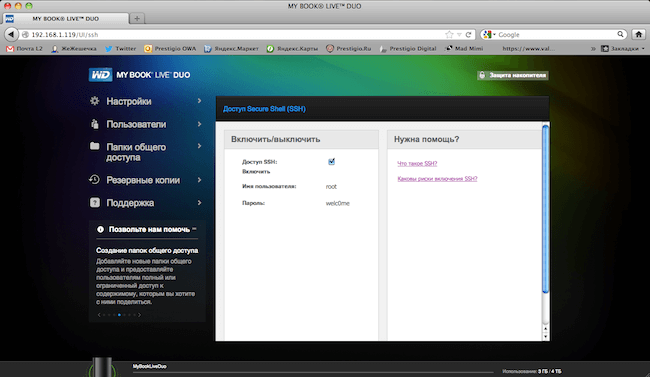
Task: Select the MY BOOK LIVE DUO browser tab
Action: [x=65, y=18]
